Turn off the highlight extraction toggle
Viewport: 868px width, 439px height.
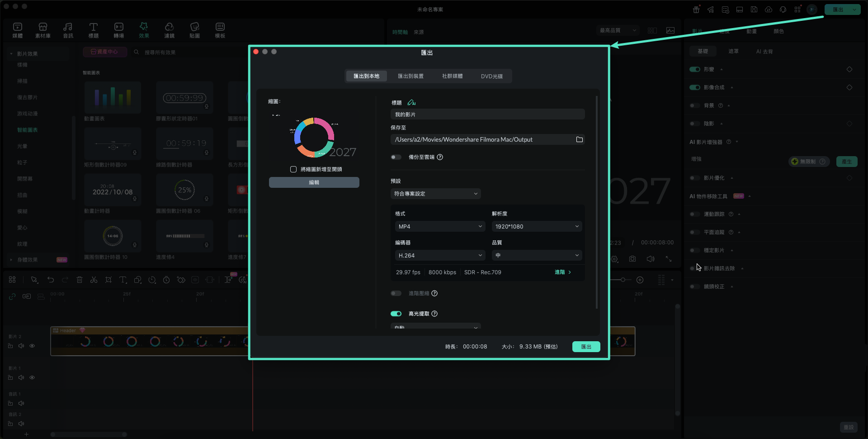[x=396, y=314]
